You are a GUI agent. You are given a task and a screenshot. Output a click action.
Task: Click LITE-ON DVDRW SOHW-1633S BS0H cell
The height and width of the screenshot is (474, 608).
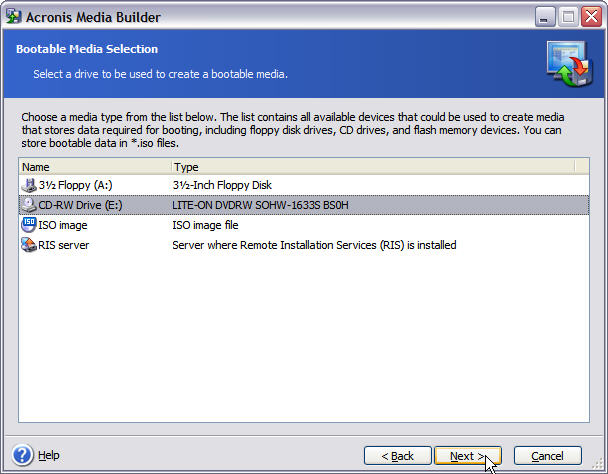pos(260,205)
